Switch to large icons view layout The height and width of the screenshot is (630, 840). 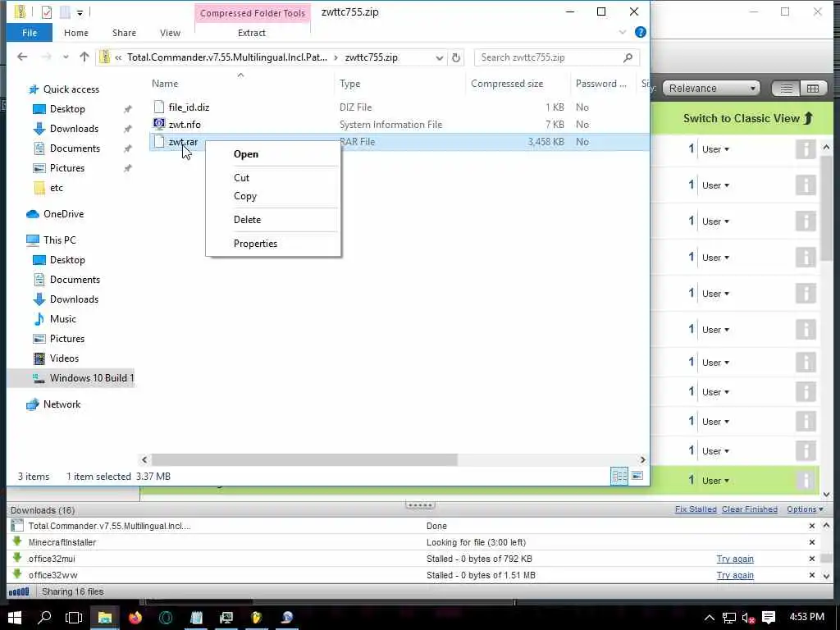[637, 476]
